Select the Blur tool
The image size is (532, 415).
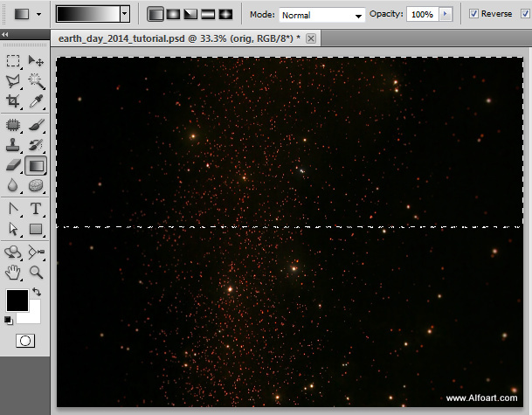pyautogui.click(x=13, y=185)
